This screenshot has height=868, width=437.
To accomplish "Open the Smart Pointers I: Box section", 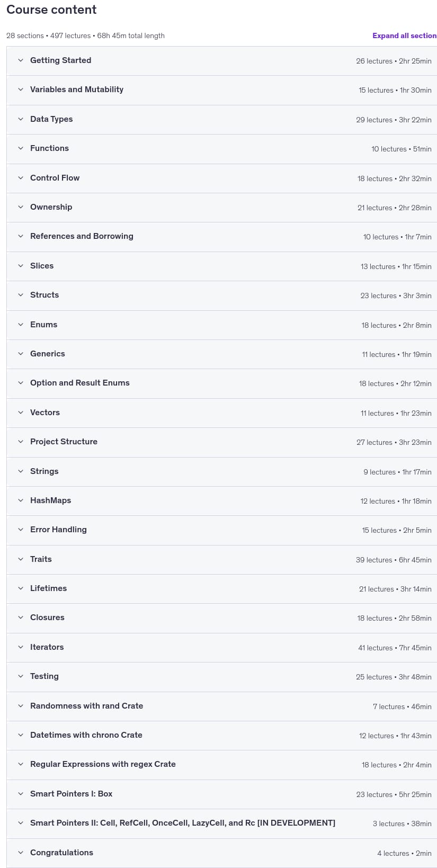I will [x=221, y=794].
